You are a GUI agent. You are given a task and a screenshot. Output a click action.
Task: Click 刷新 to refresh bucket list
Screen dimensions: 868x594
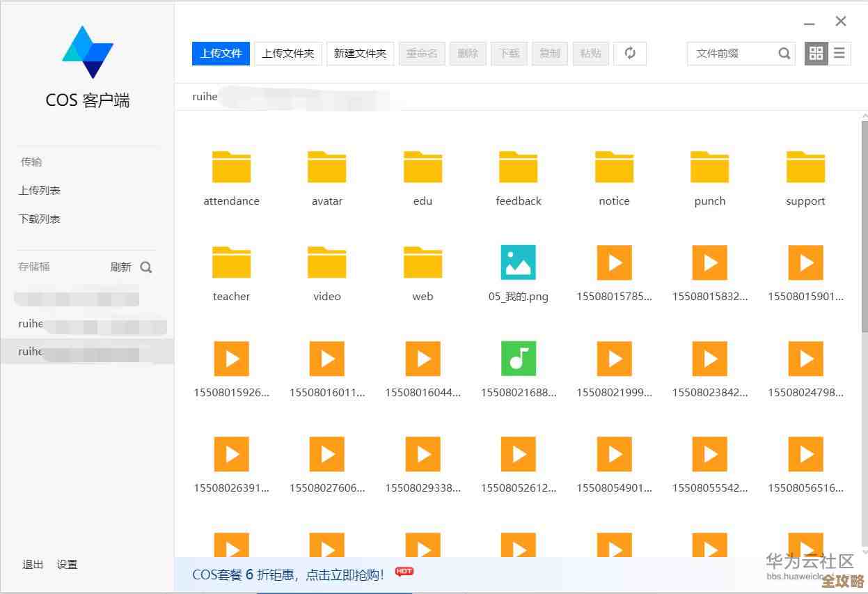[120, 267]
